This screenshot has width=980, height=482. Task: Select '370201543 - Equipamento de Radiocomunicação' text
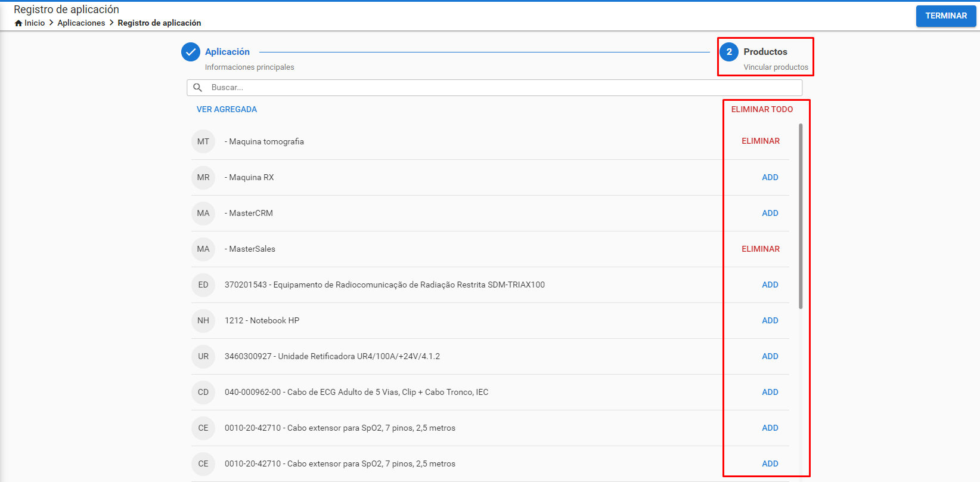(x=384, y=285)
